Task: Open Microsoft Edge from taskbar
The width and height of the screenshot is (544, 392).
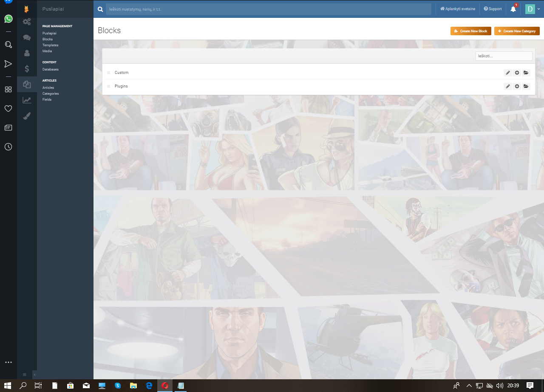Action: pyautogui.click(x=149, y=386)
